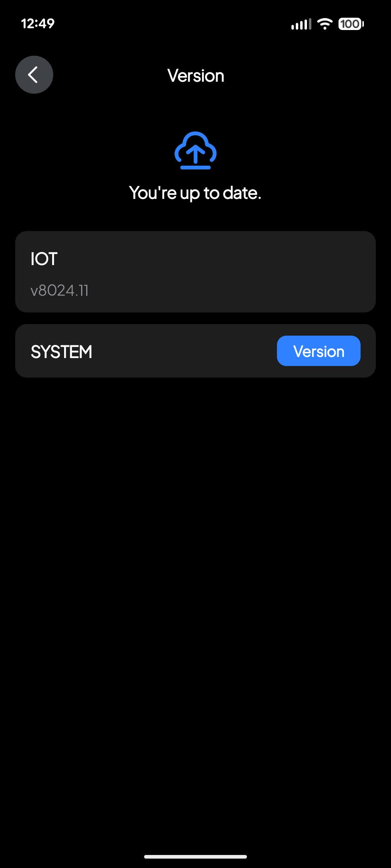
Task: Tap the "You're up to date." message
Action: click(195, 193)
